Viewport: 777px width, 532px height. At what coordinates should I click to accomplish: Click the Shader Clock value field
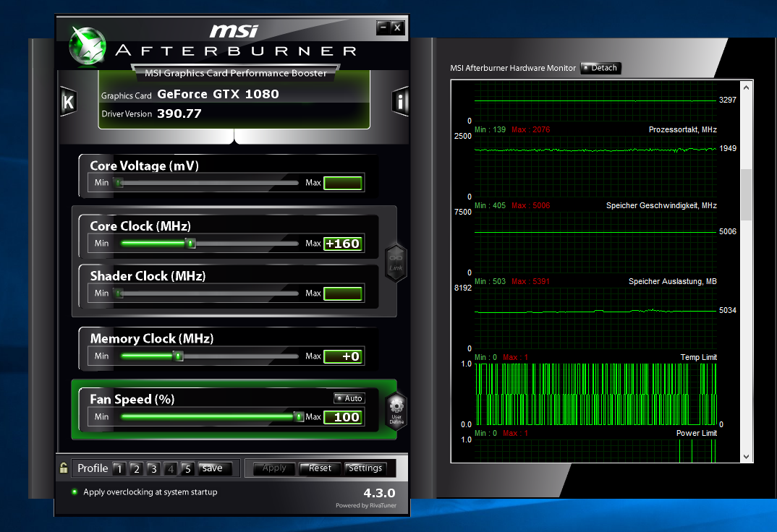343,293
